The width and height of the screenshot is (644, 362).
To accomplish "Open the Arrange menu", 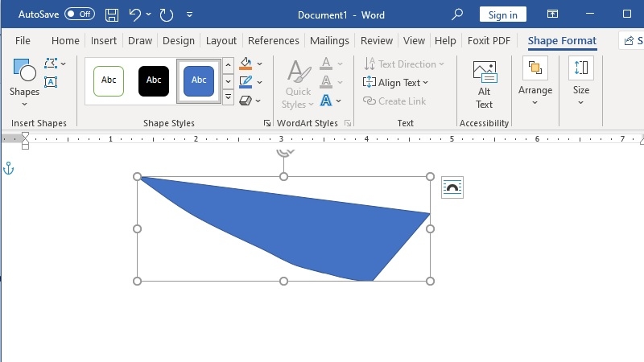I will coord(535,82).
